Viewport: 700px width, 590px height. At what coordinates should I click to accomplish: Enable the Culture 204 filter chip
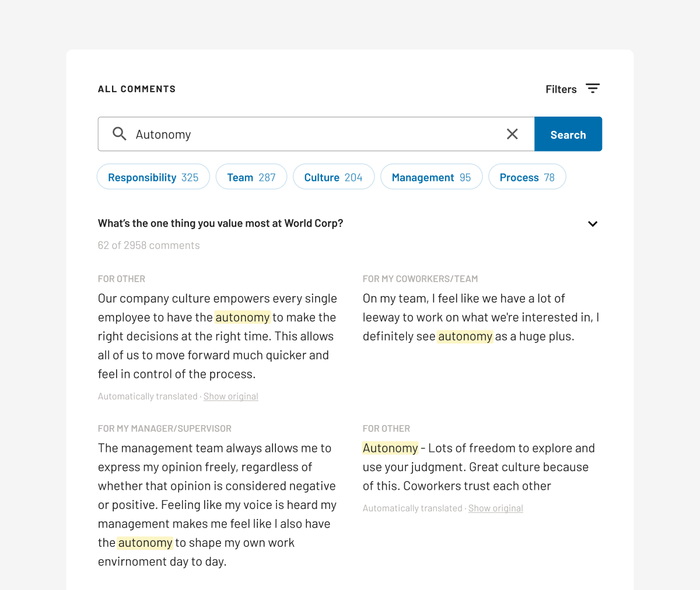tap(333, 177)
